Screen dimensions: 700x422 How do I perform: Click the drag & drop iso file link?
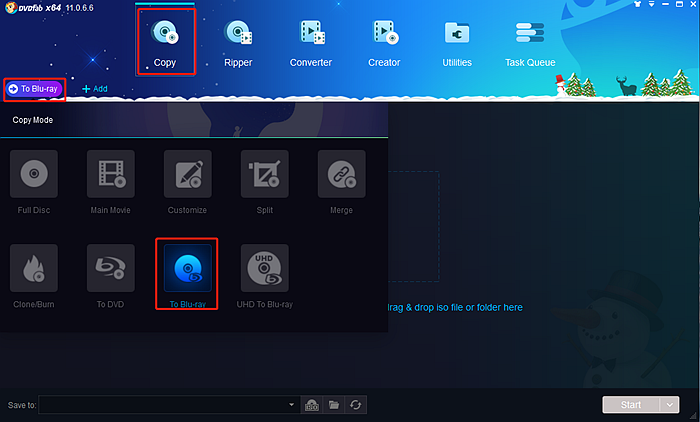454,307
